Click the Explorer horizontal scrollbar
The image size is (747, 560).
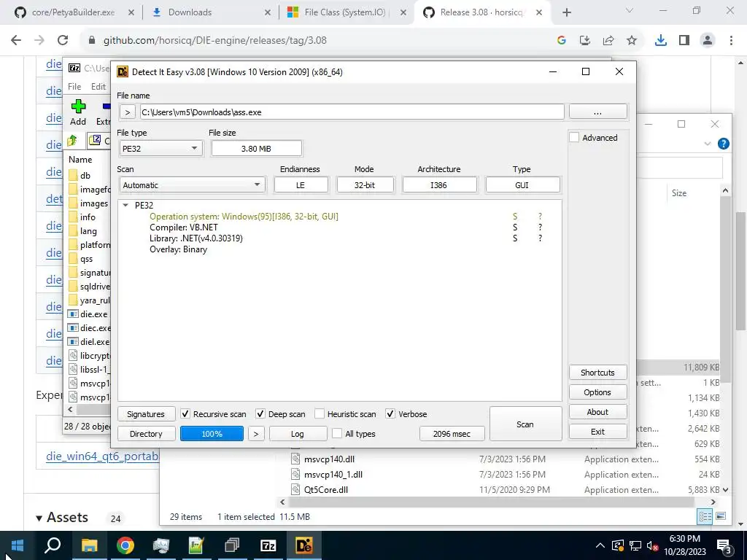coord(491,502)
